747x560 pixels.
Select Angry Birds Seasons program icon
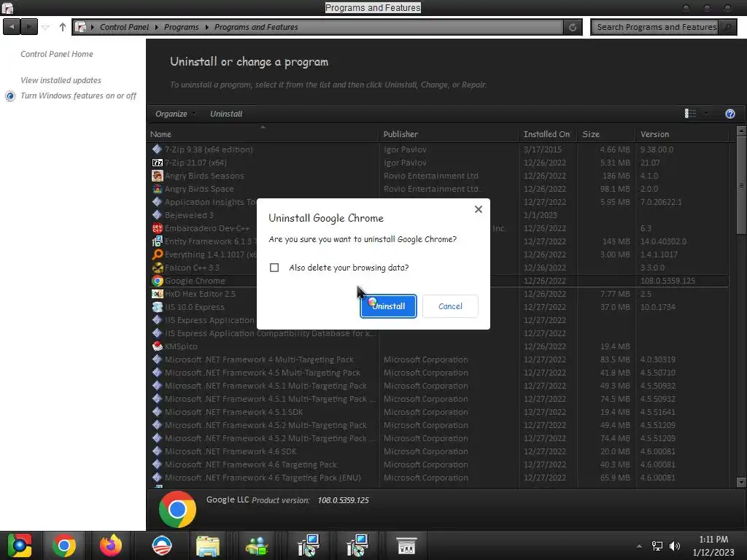pos(158,176)
